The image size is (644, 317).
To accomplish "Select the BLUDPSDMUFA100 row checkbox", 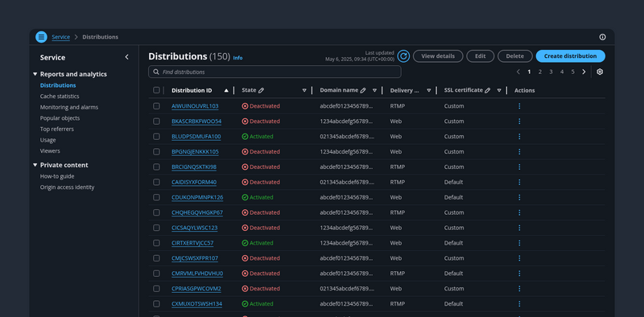I will 156,136.
